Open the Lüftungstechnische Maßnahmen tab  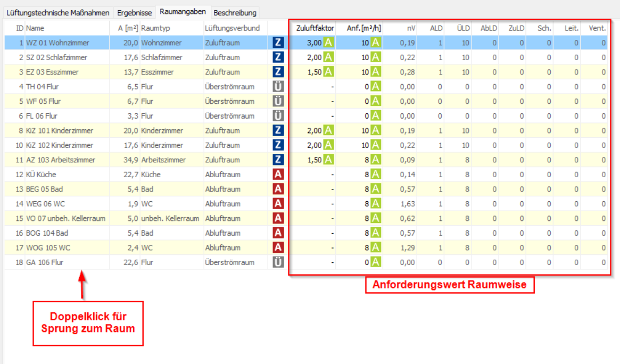[58, 12]
